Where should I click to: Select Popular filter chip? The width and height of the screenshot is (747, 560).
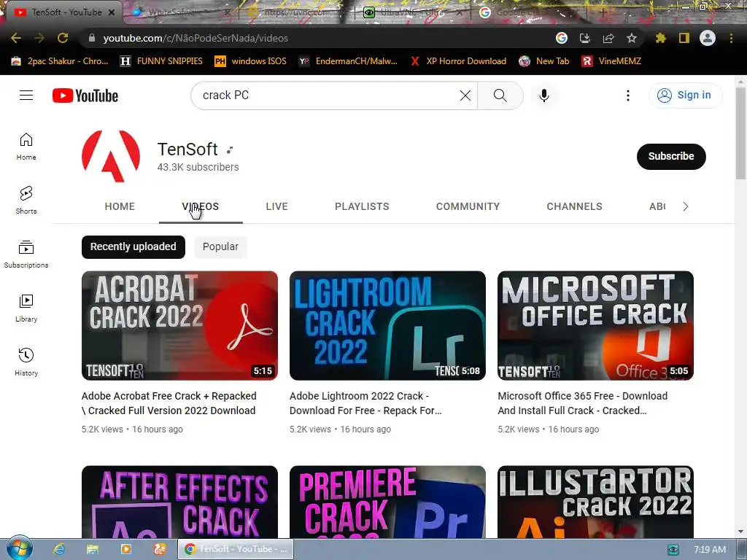pyautogui.click(x=220, y=246)
